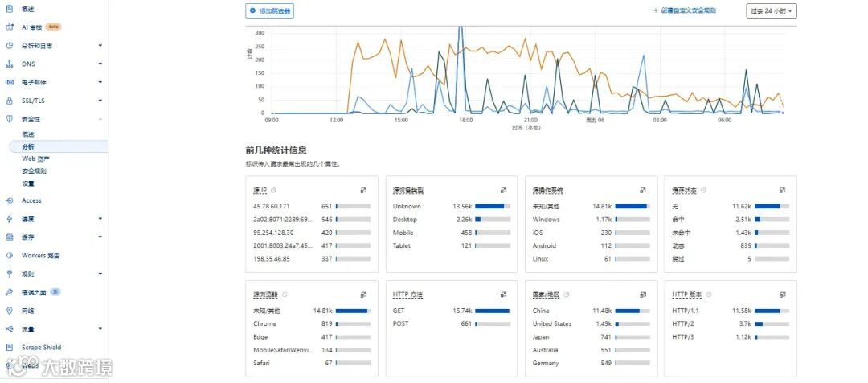Click the 错误页面 wrench icon
The width and height of the screenshot is (868, 383).
(x=10, y=292)
